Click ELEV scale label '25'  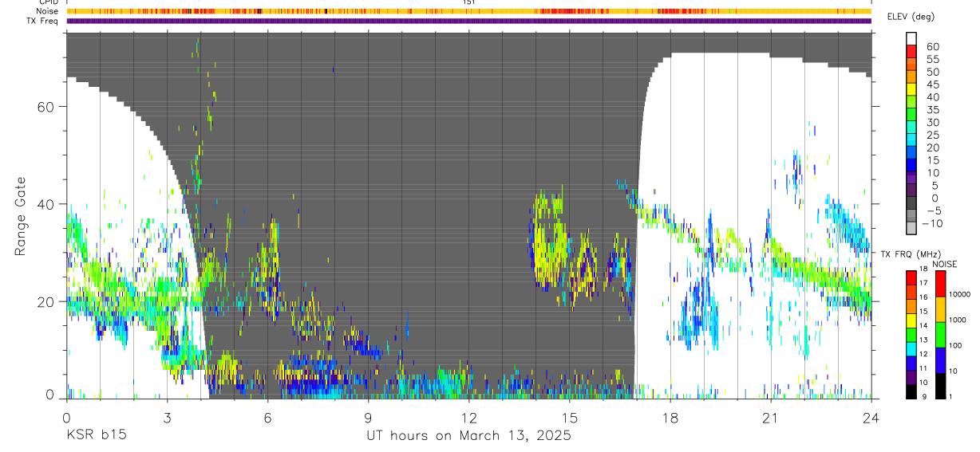(x=931, y=135)
